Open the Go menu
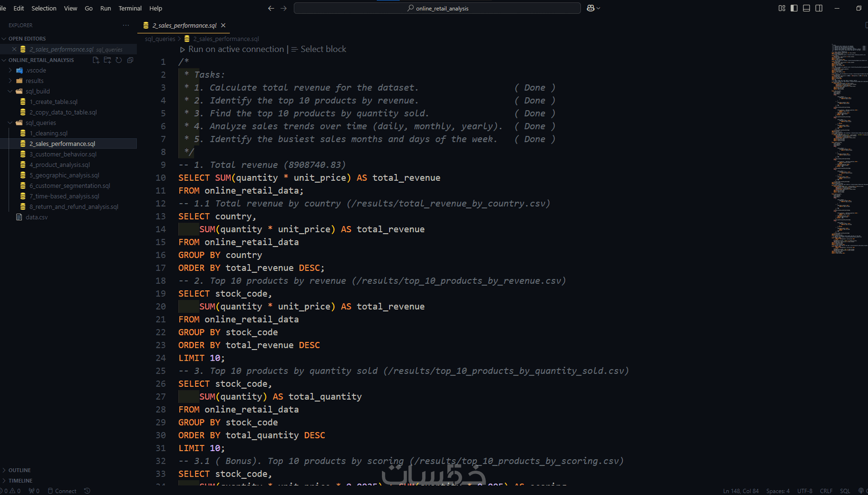Image resolution: width=868 pixels, height=495 pixels. 89,8
